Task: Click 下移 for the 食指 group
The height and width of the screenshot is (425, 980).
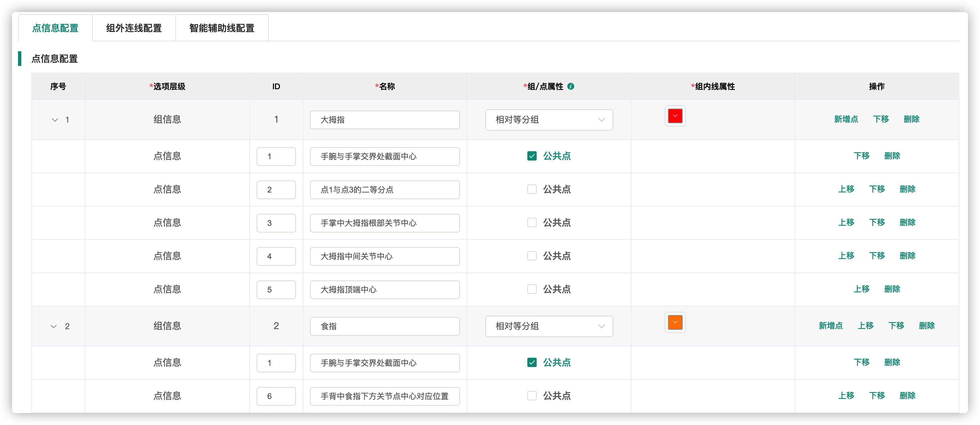Action: pos(896,325)
